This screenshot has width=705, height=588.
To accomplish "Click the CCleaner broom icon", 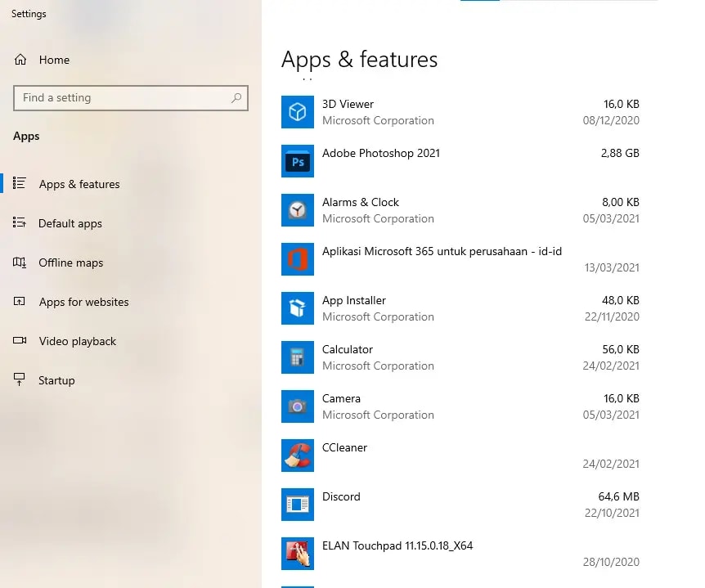I will (x=298, y=456).
